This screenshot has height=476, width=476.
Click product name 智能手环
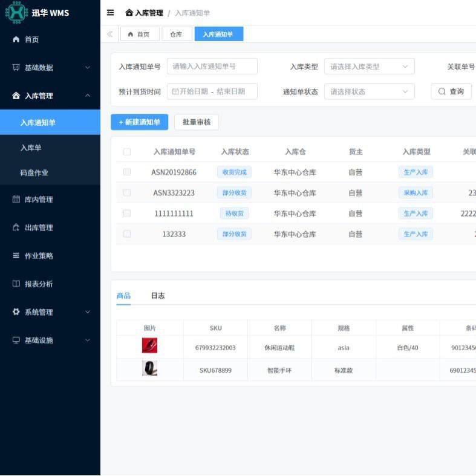(x=279, y=370)
